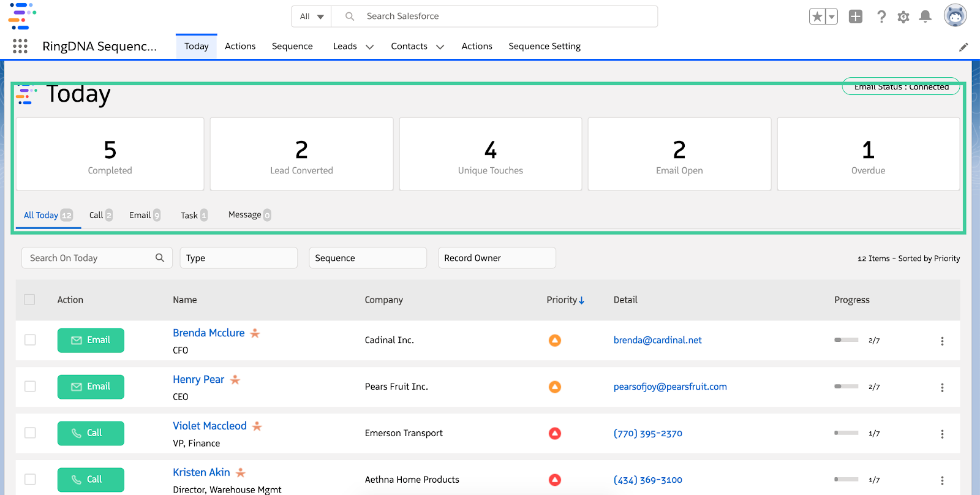Select the Task filter tab
Image resolution: width=980 pixels, height=495 pixels.
tap(194, 215)
